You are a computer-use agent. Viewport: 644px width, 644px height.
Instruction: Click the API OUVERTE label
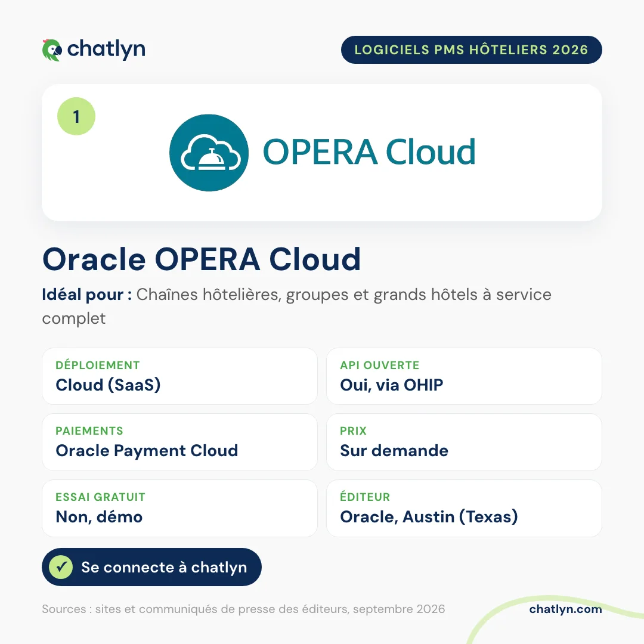click(379, 365)
